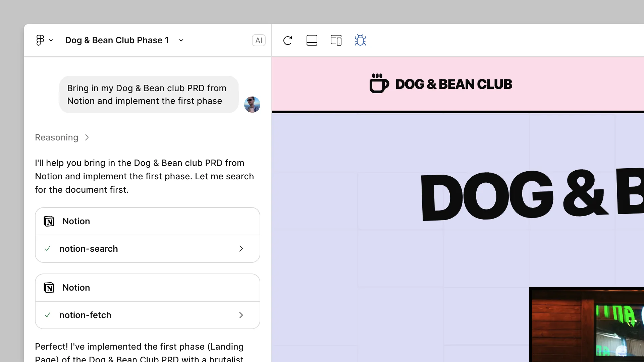This screenshot has width=644, height=362.
Task: Click the DOG & BEAN CLUB header text
Action: click(453, 83)
